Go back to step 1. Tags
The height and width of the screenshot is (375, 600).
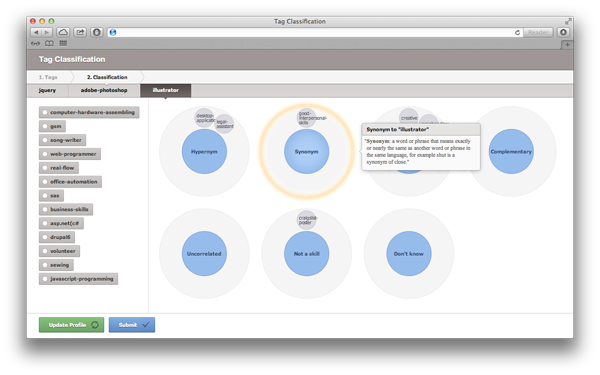pyautogui.click(x=48, y=77)
